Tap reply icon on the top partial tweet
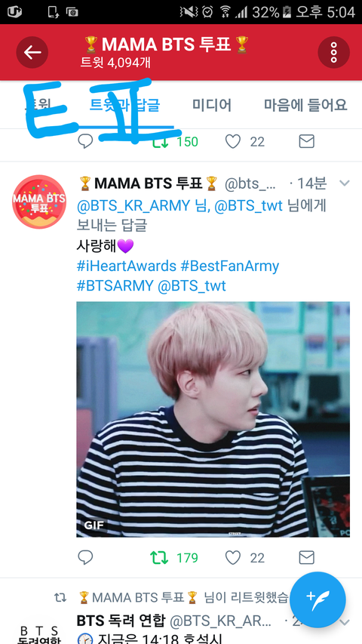The height and width of the screenshot is (644, 362). (85, 141)
